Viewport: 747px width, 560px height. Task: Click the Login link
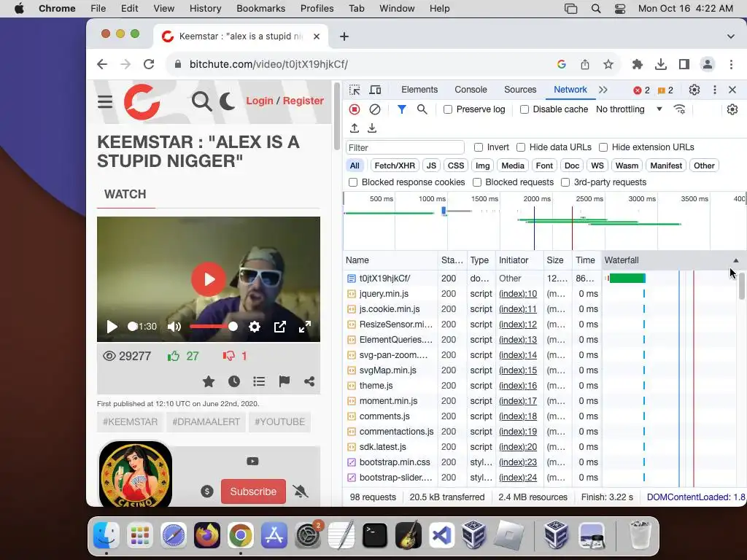[x=260, y=101]
